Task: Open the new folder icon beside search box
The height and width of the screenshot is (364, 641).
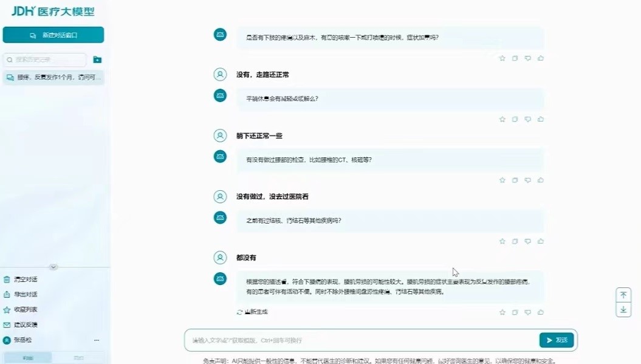Action: [98, 61]
